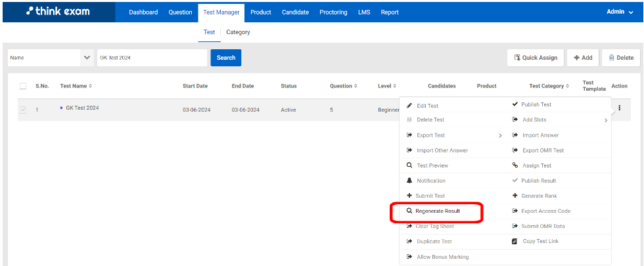Click the search text field
Image resolution: width=644 pixels, height=266 pixels.
[x=152, y=58]
